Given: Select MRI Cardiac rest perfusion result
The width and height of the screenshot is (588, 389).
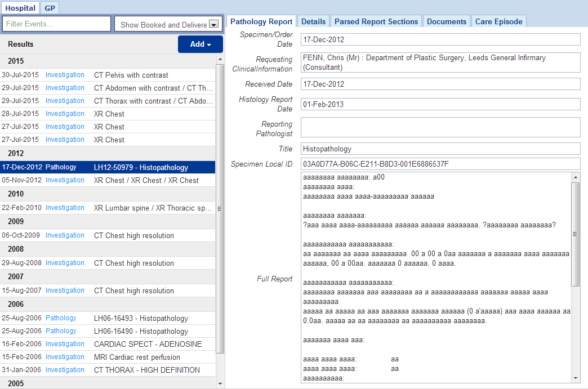Looking at the screenshot, I should click(x=137, y=357).
